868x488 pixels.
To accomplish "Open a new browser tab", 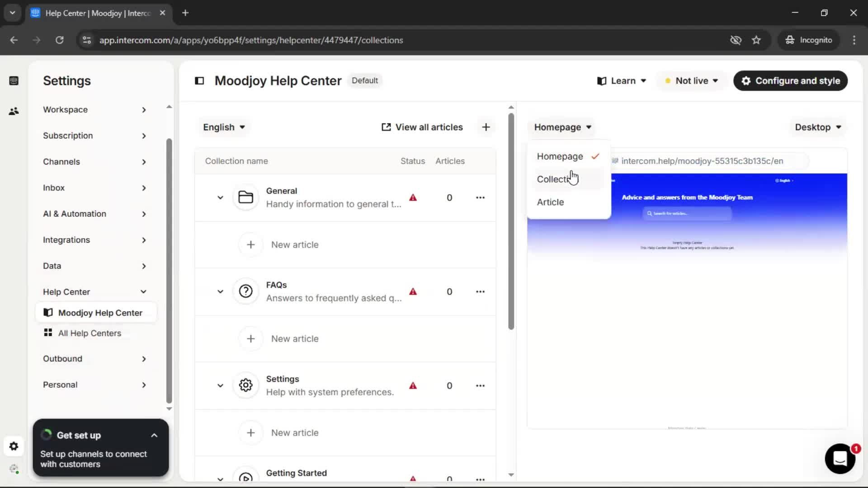I will tap(185, 13).
